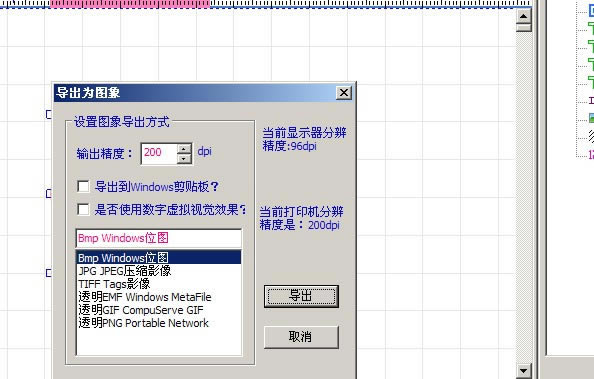594x379 pixels.
Task: Click the bottom green T text icon
Action: pos(591,81)
